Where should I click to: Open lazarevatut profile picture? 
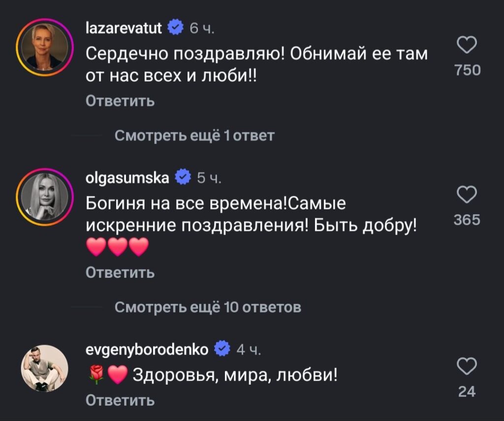[x=44, y=47]
